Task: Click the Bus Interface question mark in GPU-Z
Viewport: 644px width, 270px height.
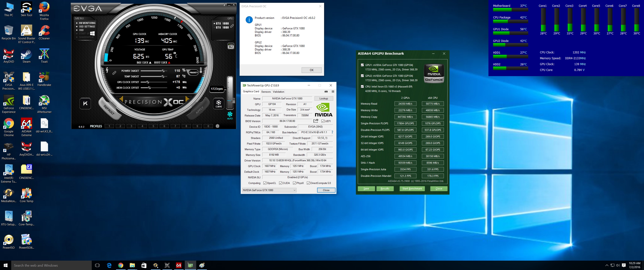Action: tap(332, 132)
